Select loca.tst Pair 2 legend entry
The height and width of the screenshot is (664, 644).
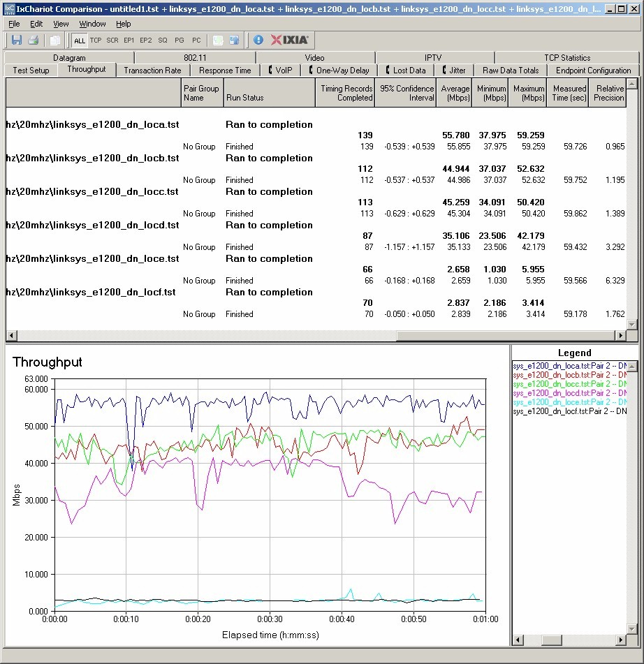coord(569,365)
